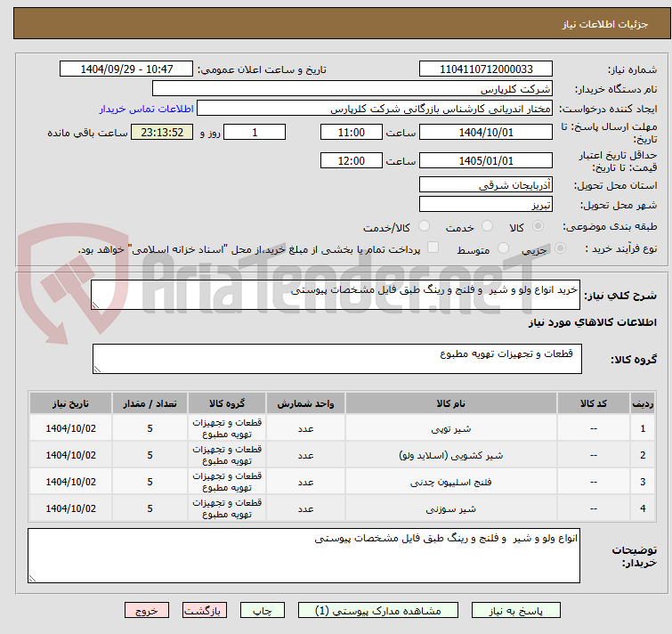Click the remaining days field showing 1
The width and height of the screenshot is (672, 634).
point(255,132)
